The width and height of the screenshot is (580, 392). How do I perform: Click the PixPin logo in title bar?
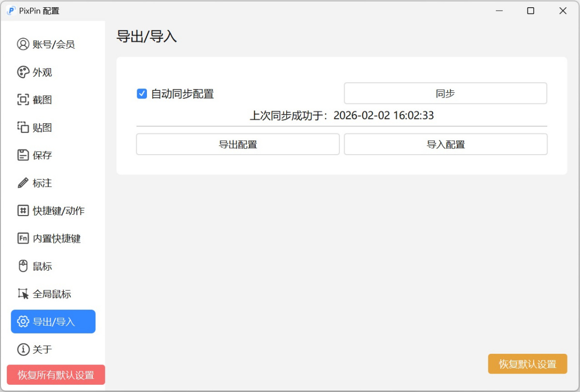pos(11,11)
